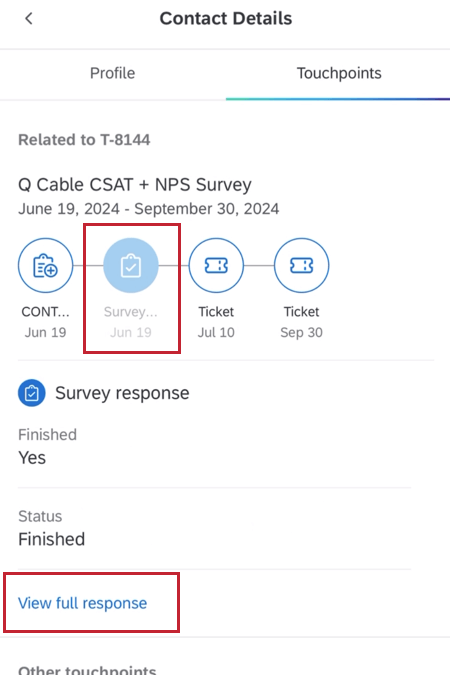Click the Contact Details page title
Viewport: 450px width, 675px height.
(x=226, y=19)
